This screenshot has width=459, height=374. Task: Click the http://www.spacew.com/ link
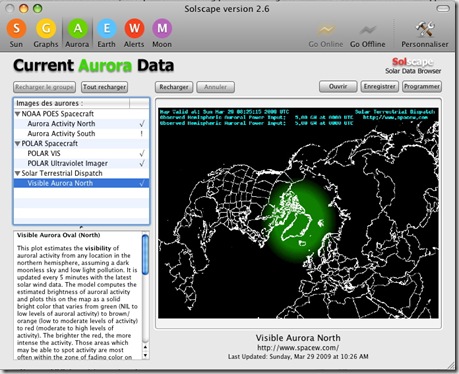pos(298,348)
